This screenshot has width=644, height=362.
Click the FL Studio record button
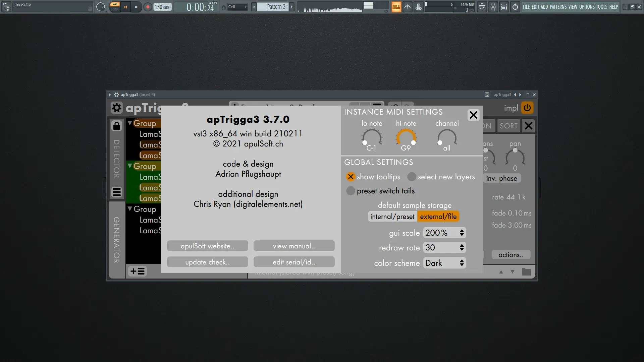[148, 7]
